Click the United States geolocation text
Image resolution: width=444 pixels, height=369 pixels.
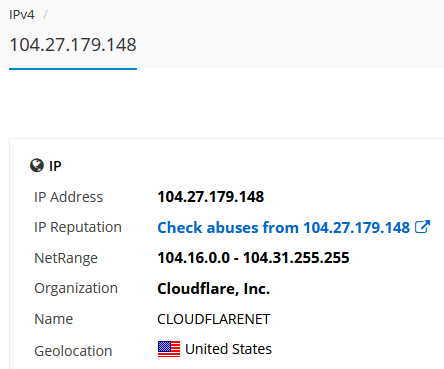tap(228, 349)
